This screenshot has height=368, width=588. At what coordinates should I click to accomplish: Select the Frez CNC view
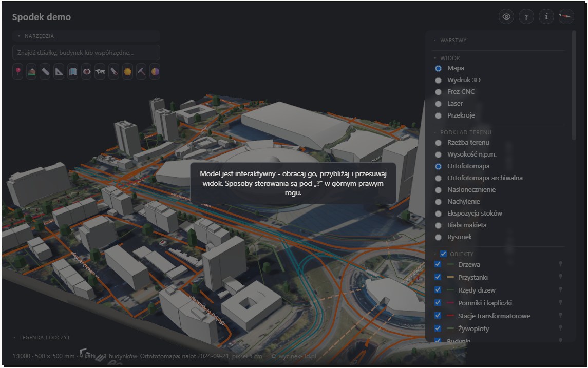click(x=438, y=92)
